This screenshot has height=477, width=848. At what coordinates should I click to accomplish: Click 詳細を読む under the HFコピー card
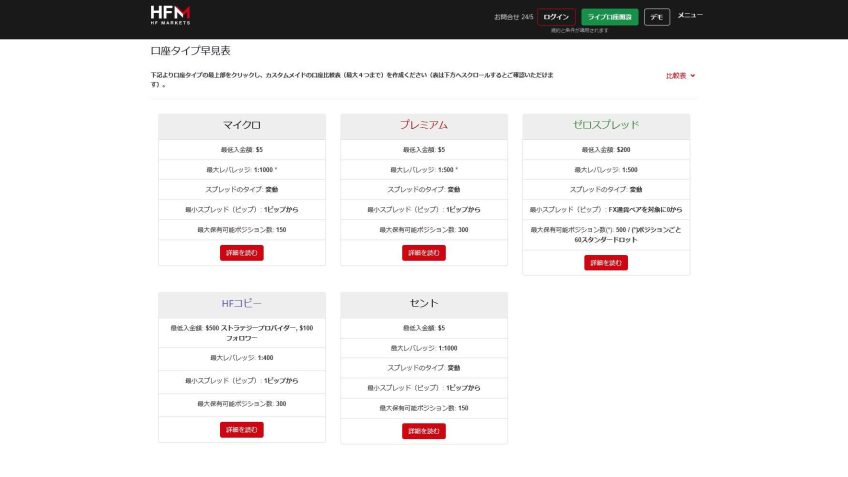click(242, 430)
